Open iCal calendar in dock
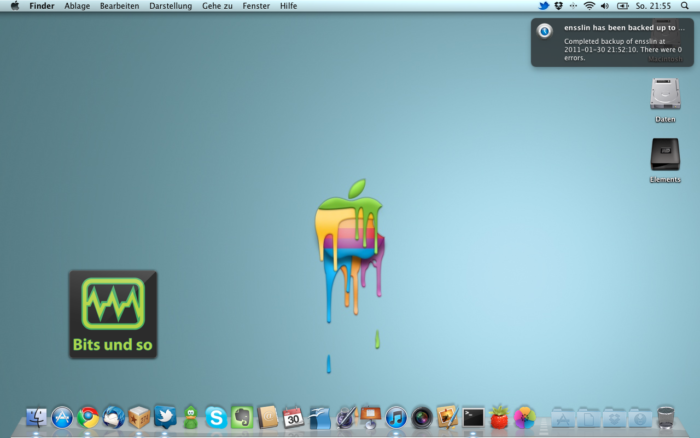700x438 pixels. pyautogui.click(x=293, y=417)
